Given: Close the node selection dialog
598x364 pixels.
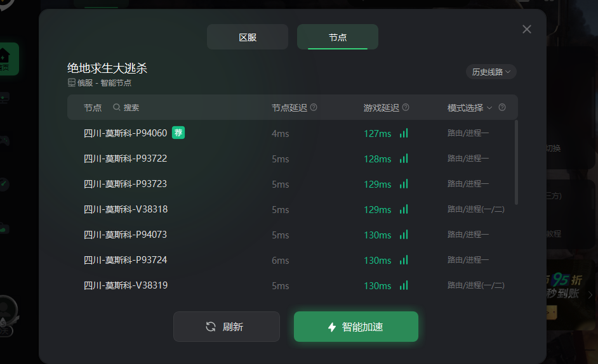Looking at the screenshot, I should (x=527, y=29).
